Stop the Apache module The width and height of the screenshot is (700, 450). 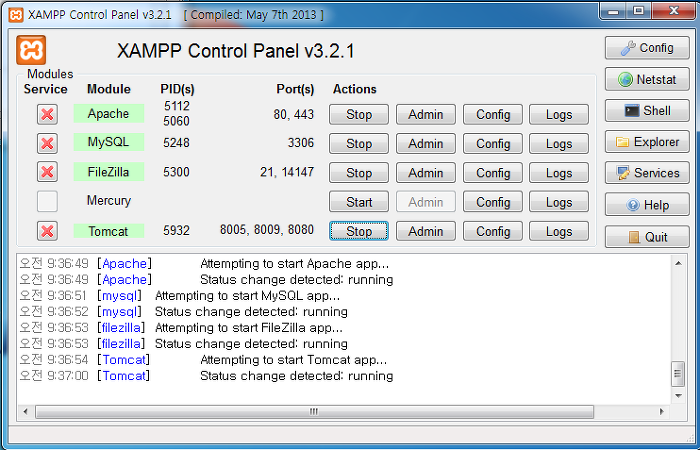[359, 115]
